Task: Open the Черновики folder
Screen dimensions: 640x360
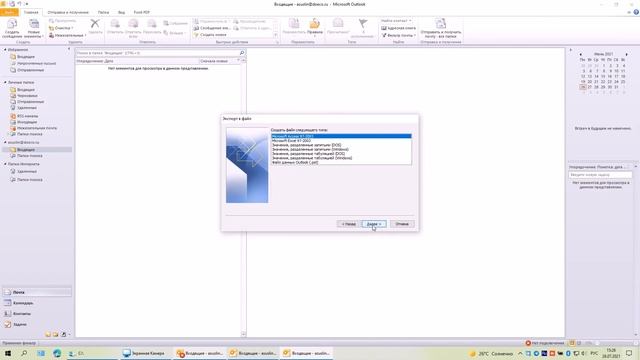Action: [x=27, y=96]
